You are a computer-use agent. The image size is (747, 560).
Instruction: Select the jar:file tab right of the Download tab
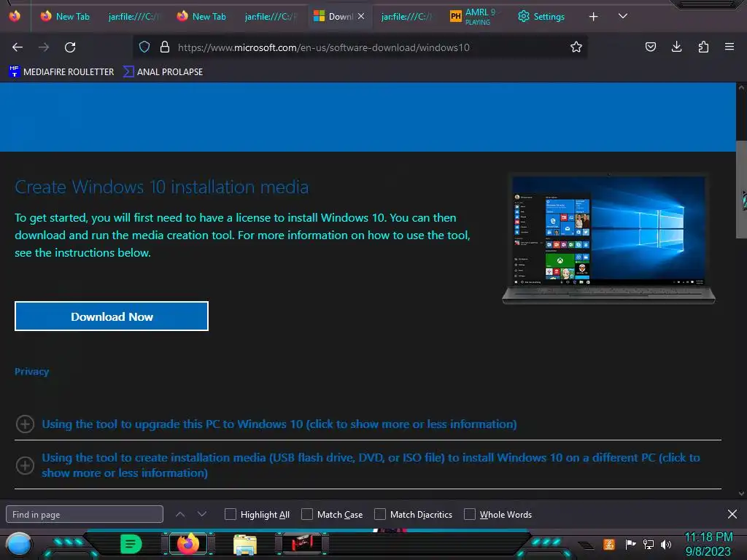(406, 16)
